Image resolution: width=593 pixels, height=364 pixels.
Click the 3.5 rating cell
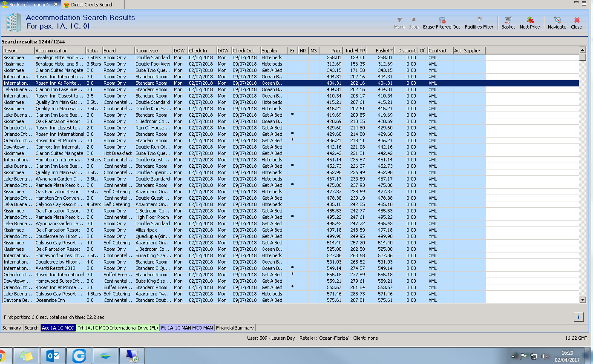pos(94,96)
